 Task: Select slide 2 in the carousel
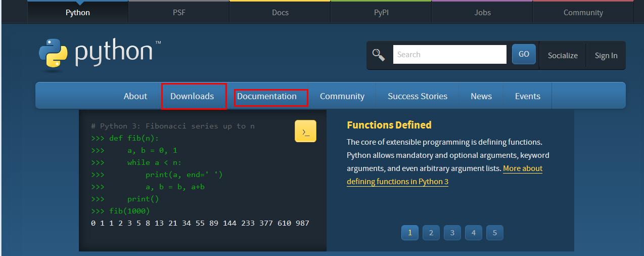(431, 233)
